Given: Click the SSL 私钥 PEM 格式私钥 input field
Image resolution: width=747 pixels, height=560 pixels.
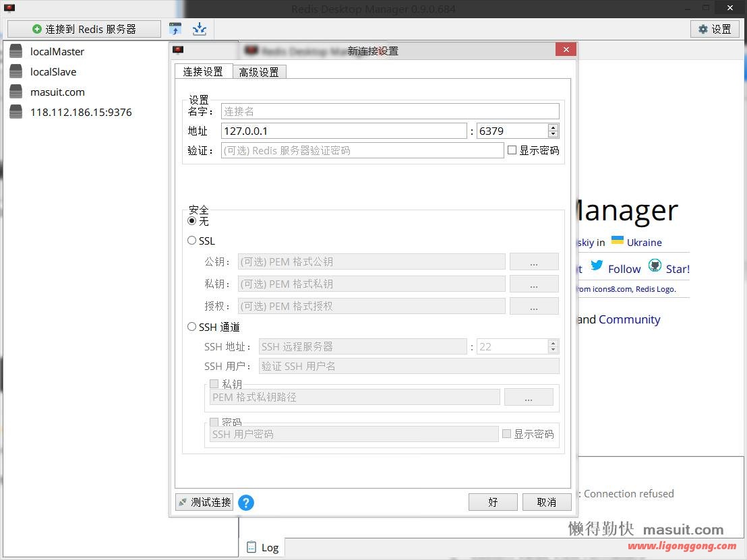Looking at the screenshot, I should 371,284.
